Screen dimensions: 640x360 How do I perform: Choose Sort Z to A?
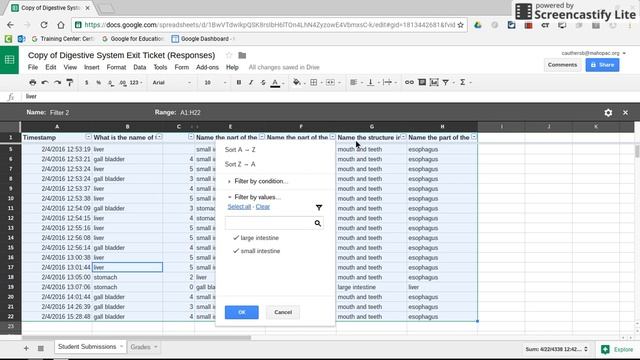[x=240, y=164]
